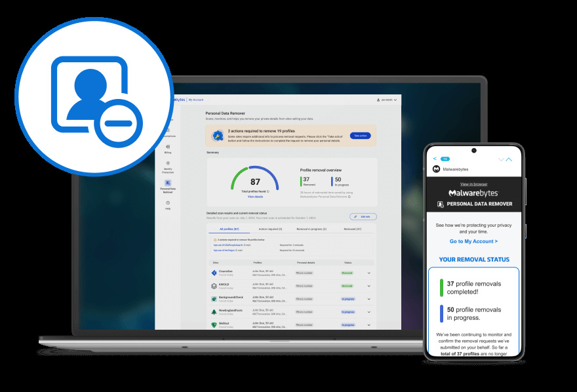Screen dimensions: 577x392
Task: Open Identity Protection in the sidebar
Action: (x=168, y=167)
